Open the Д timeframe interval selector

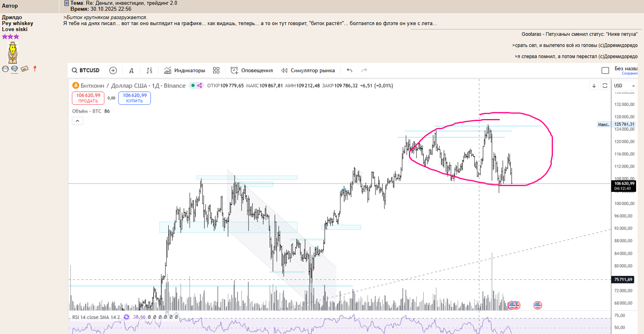[131, 70]
